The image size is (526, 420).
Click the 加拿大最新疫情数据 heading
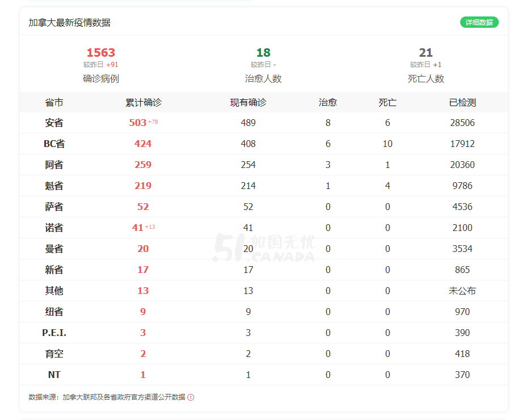tap(69, 23)
